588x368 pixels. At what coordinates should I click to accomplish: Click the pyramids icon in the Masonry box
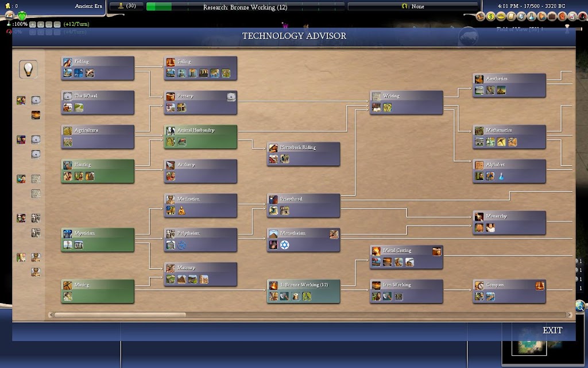[182, 279]
